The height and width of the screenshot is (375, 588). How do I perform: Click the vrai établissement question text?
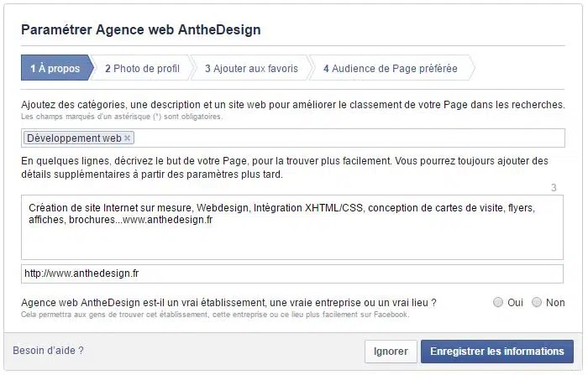(x=228, y=302)
